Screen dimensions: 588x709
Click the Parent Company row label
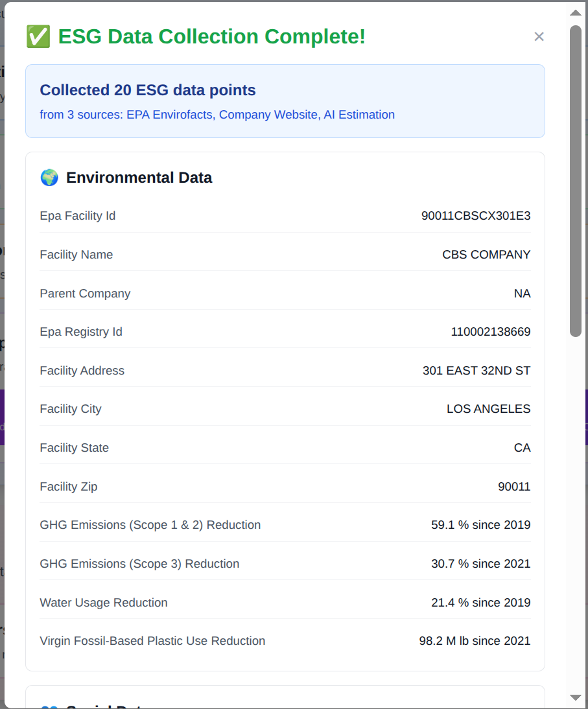85,294
